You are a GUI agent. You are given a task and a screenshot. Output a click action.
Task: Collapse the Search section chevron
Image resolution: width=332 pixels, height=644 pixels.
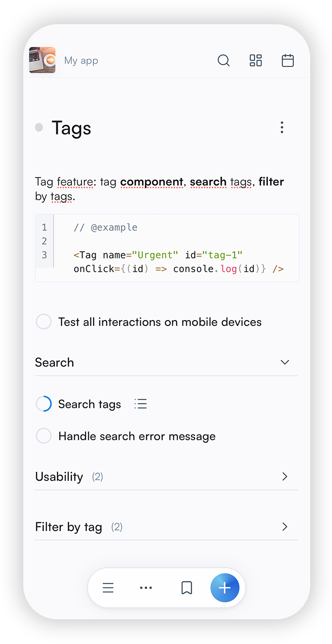pos(285,362)
